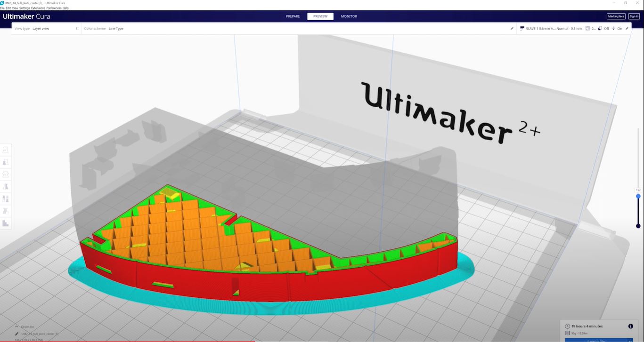Select the Mirror tool in left toolbar
644x342 pixels.
point(6,187)
